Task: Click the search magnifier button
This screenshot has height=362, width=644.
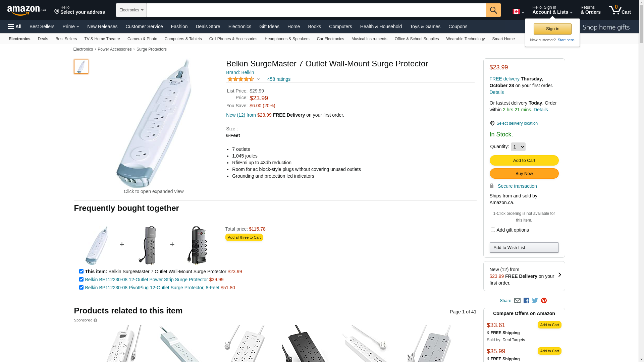Action: (493, 10)
